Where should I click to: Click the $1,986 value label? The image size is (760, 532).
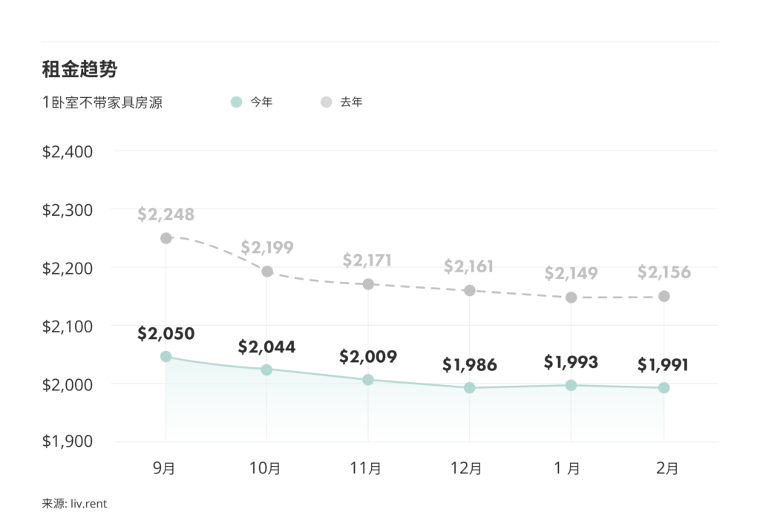click(x=470, y=365)
